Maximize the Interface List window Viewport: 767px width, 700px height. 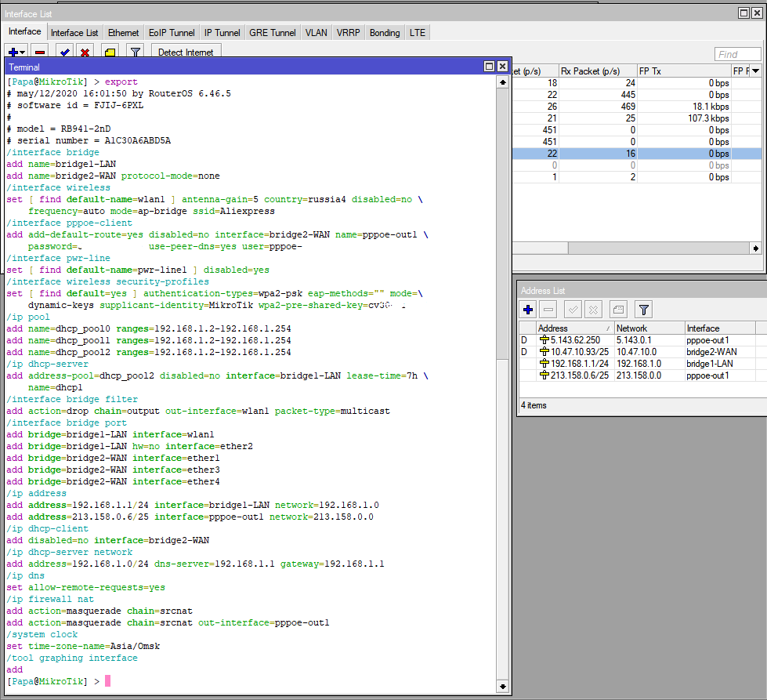coord(743,13)
